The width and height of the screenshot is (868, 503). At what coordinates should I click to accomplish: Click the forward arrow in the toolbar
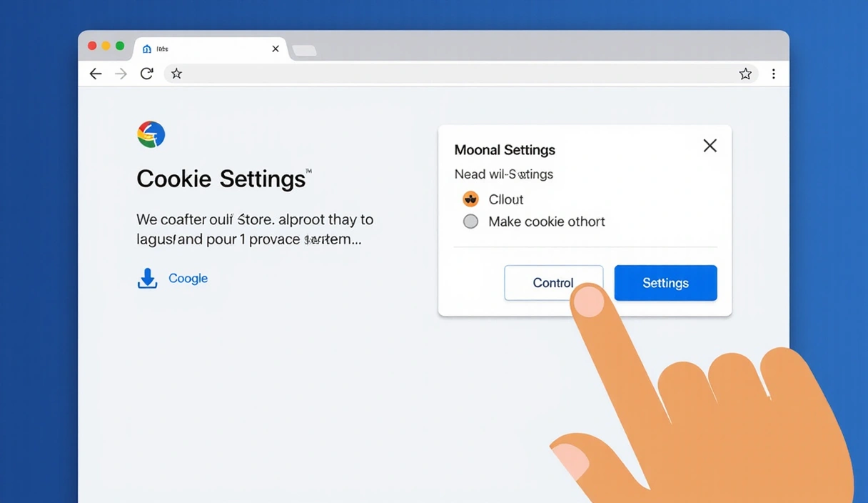pyautogui.click(x=121, y=74)
